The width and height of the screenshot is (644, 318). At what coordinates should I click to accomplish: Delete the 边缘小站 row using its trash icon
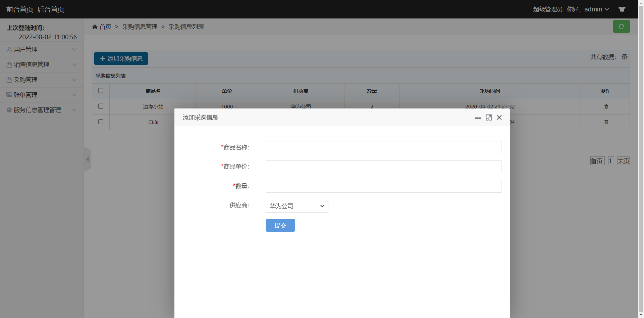[x=606, y=106]
